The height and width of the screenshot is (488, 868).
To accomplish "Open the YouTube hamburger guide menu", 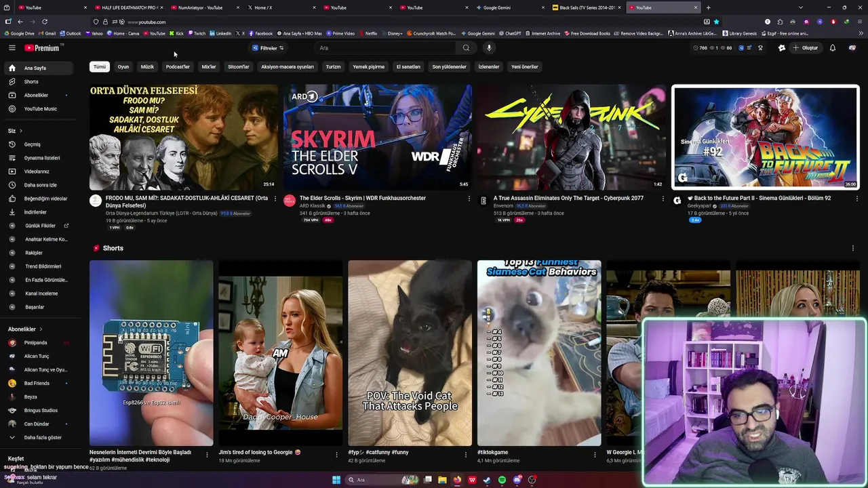I will click(12, 47).
